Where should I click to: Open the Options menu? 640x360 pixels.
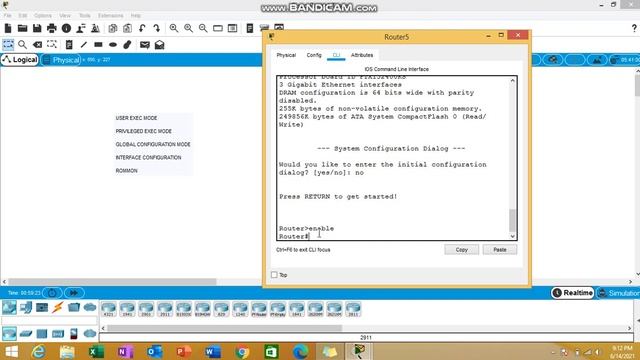point(43,16)
